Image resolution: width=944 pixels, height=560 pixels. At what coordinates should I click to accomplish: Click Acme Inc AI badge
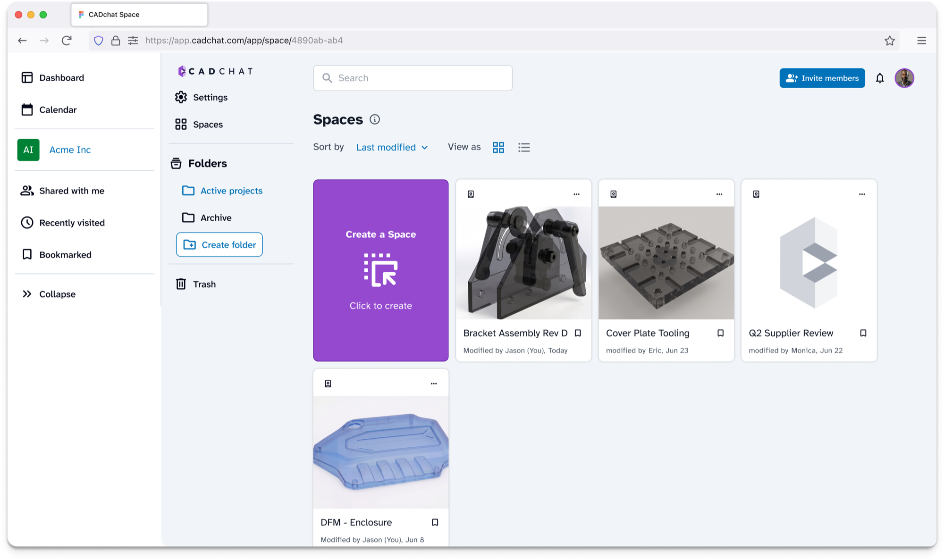tap(28, 150)
